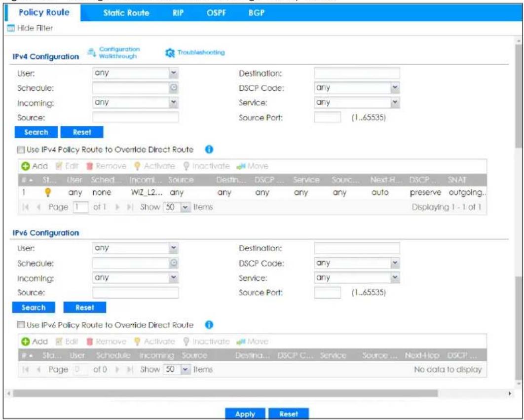Switch to the RIP tab
Viewport: 524px width, 420px height.
coord(178,13)
